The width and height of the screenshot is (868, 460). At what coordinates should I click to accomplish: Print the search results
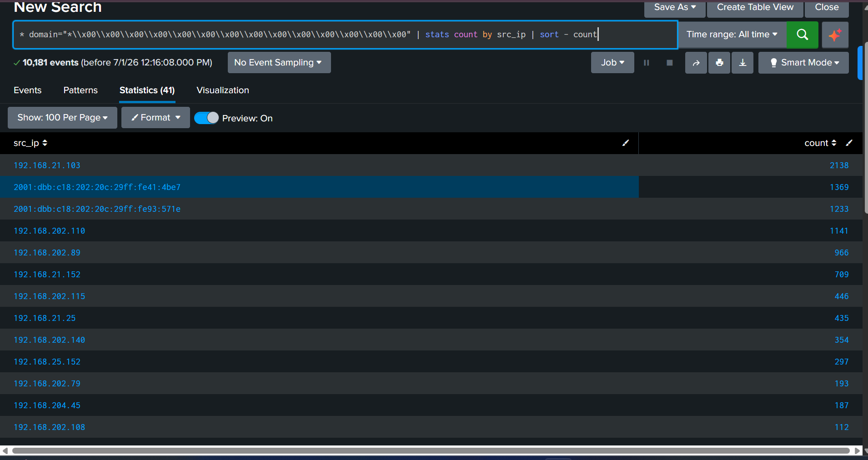click(719, 63)
